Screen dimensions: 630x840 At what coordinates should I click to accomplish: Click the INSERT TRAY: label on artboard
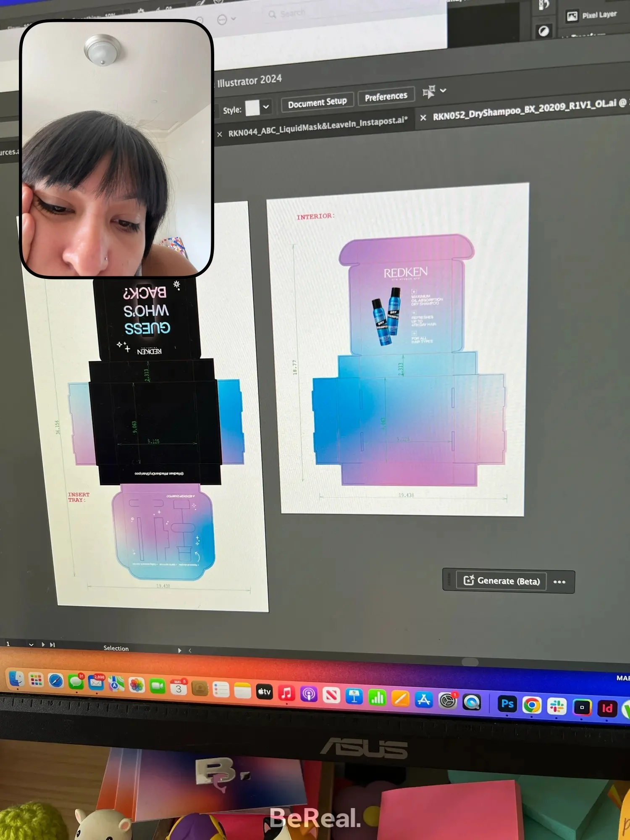pos(79,497)
